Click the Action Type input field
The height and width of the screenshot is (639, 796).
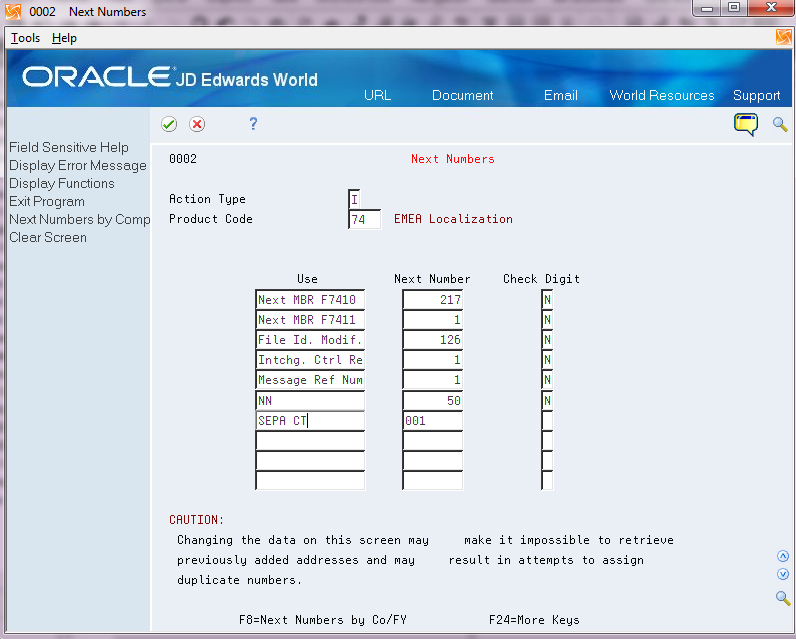coord(354,199)
